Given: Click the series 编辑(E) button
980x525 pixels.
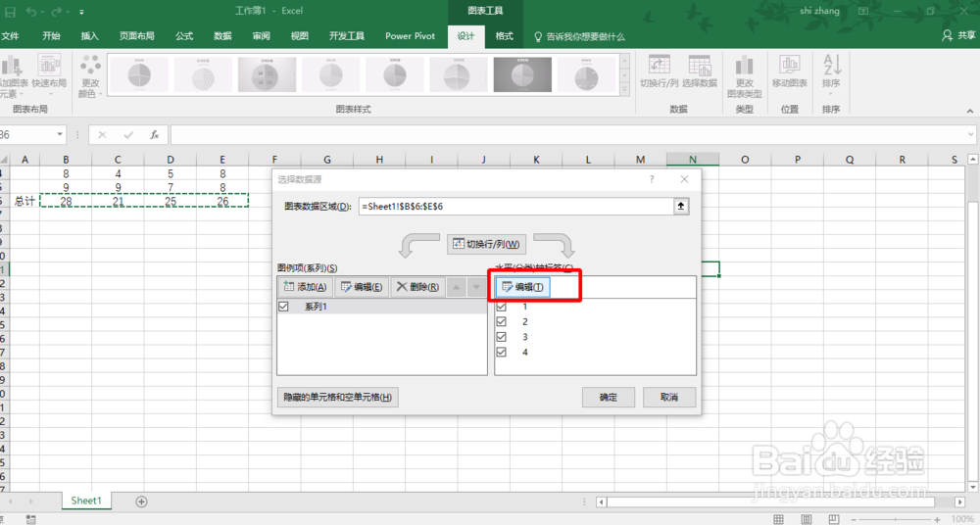Looking at the screenshot, I should pyautogui.click(x=362, y=287).
